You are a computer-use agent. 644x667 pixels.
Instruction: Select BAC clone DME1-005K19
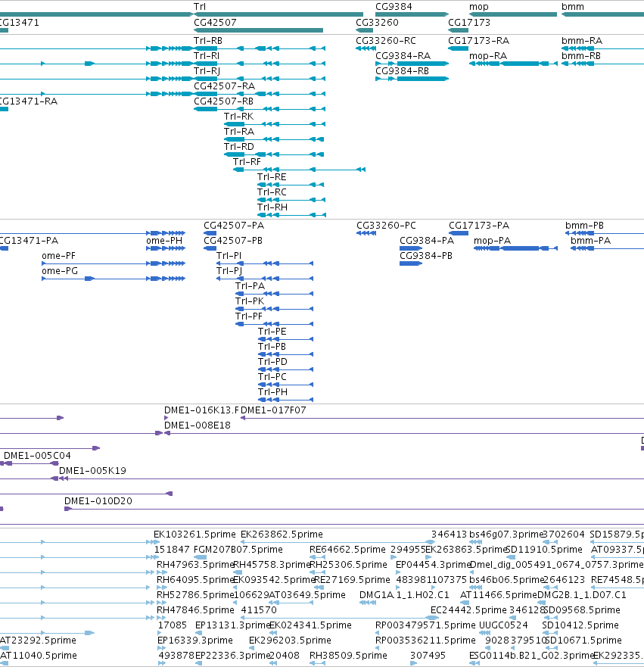92,470
